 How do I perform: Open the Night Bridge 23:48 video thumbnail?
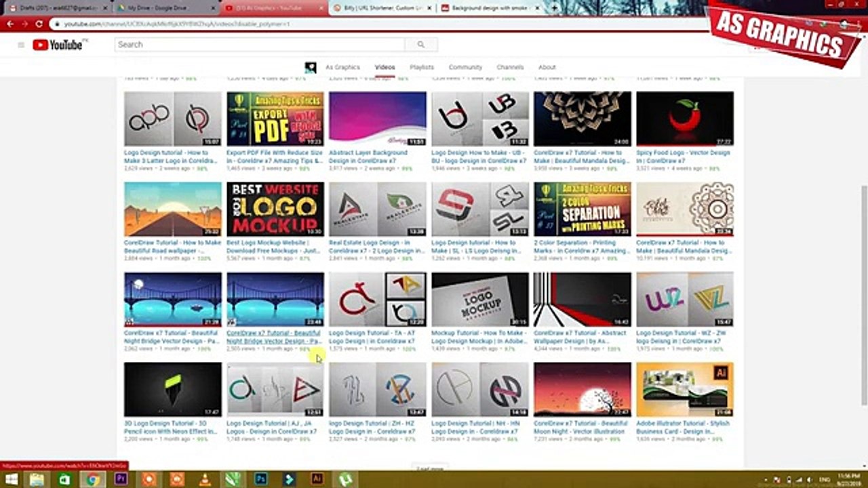coord(275,300)
